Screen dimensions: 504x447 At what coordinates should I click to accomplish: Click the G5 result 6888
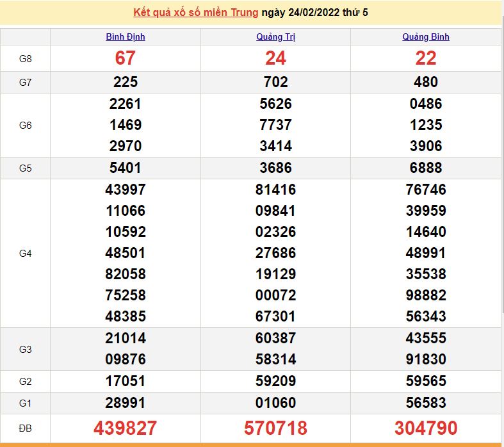tap(426, 168)
